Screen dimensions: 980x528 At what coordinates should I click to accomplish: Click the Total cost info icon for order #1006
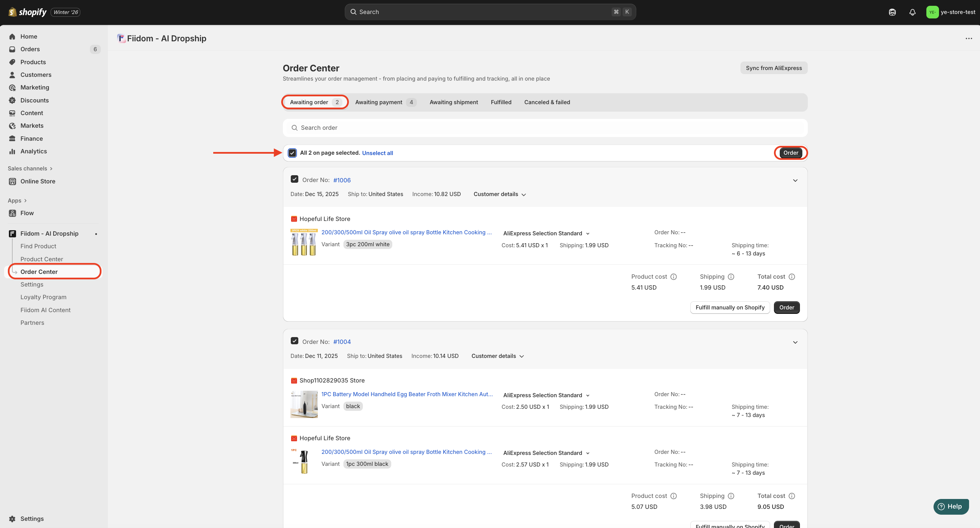tap(792, 277)
